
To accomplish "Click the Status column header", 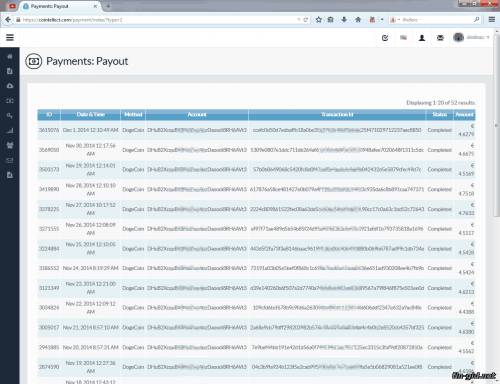I will [x=439, y=115].
